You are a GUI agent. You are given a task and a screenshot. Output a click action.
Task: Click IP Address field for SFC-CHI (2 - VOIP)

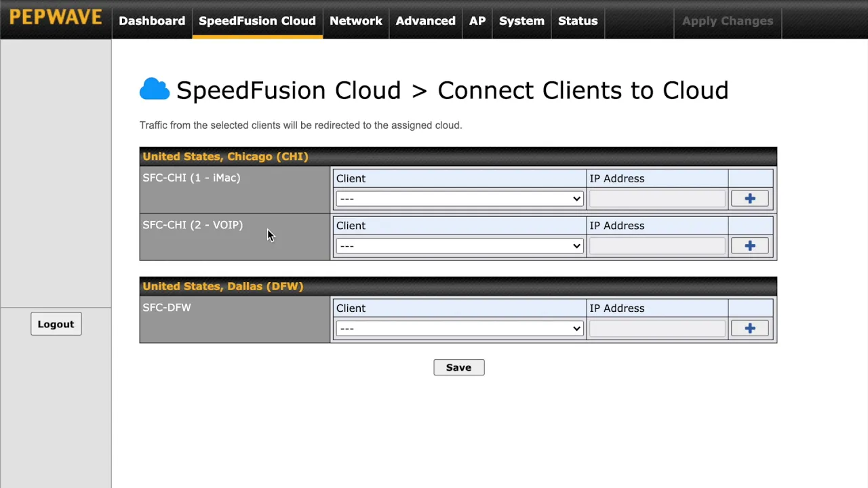[x=657, y=246]
